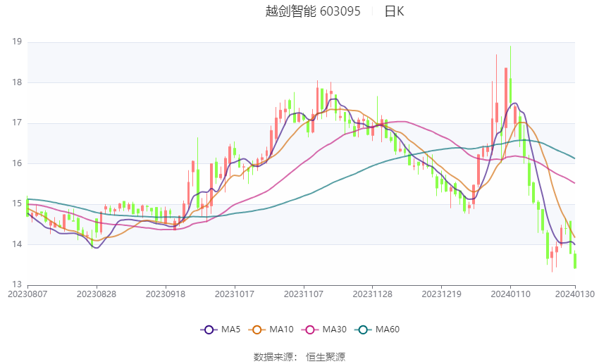
Task: Click the y-axis value 14
Action: click(17, 244)
